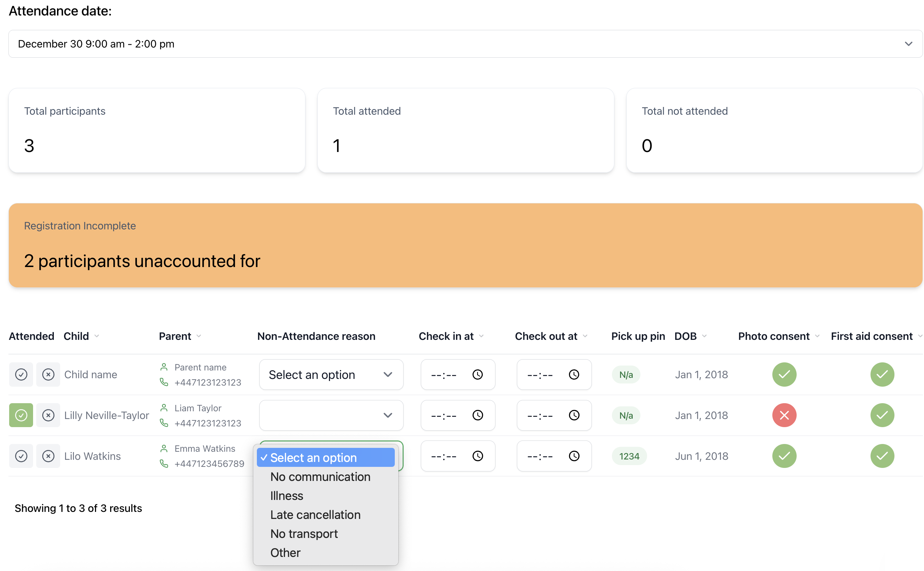924x571 pixels.
Task: Click clock icon in Lilly Neville-Taylor check-in field
Action: coord(477,415)
